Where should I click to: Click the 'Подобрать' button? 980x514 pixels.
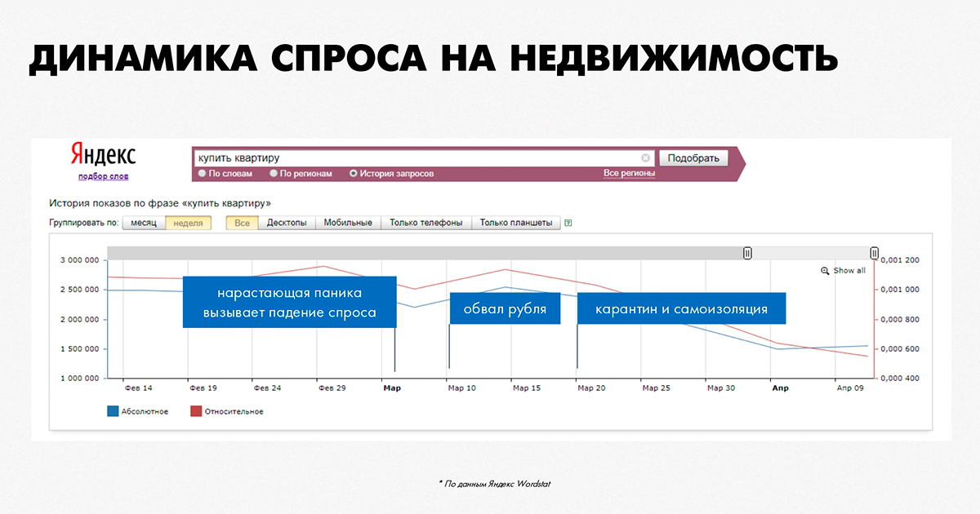pos(693,158)
